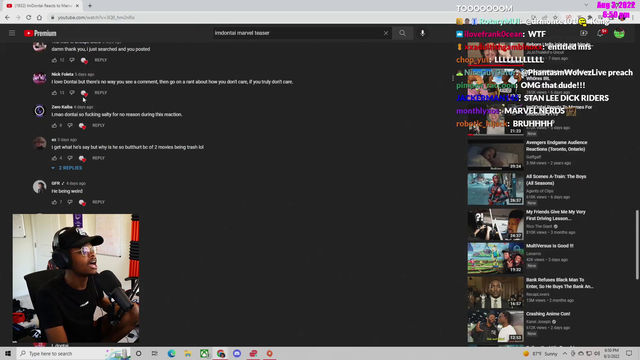The width and height of the screenshot is (640, 360).
Task: Open Zero Kaiba's channel name
Action: [x=62, y=107]
